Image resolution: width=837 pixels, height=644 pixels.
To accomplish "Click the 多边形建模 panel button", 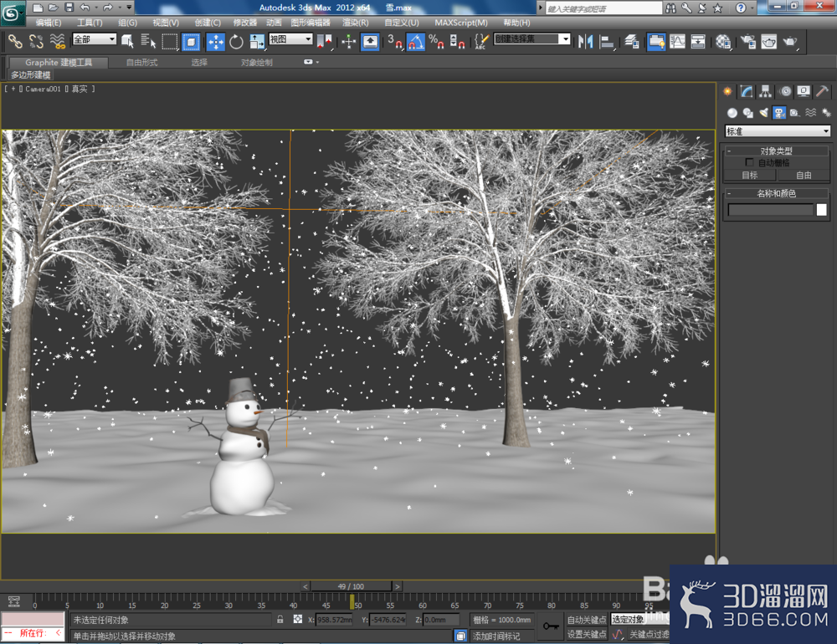I will click(30, 75).
